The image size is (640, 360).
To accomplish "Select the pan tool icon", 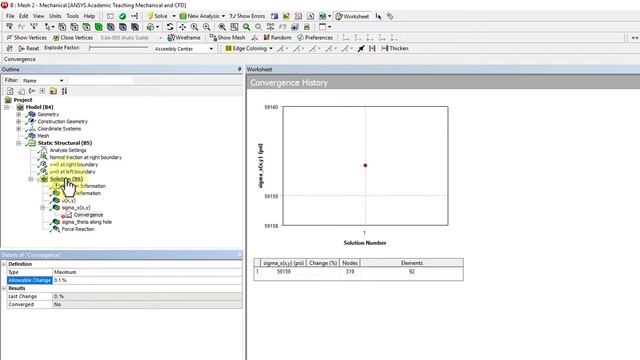I will [182, 27].
